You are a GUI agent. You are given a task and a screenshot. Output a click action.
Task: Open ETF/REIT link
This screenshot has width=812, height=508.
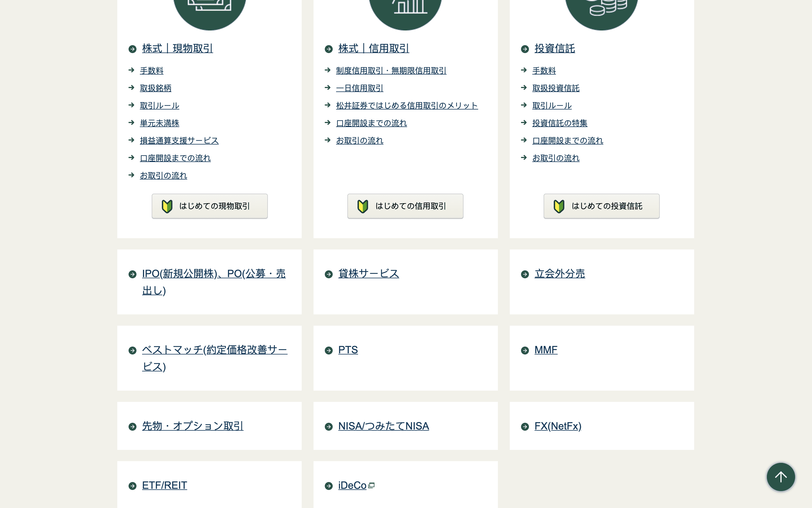(x=164, y=485)
